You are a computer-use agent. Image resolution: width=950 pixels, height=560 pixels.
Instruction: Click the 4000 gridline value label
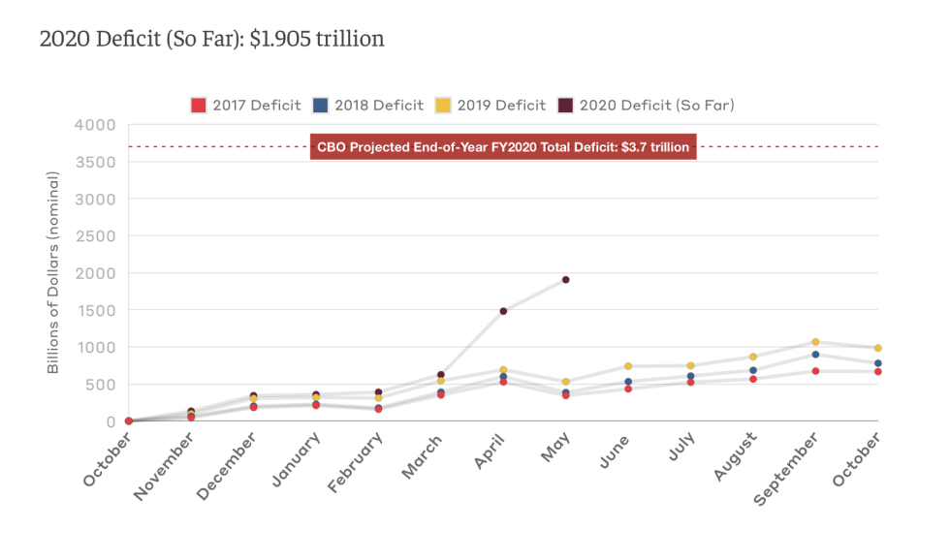pyautogui.click(x=94, y=124)
